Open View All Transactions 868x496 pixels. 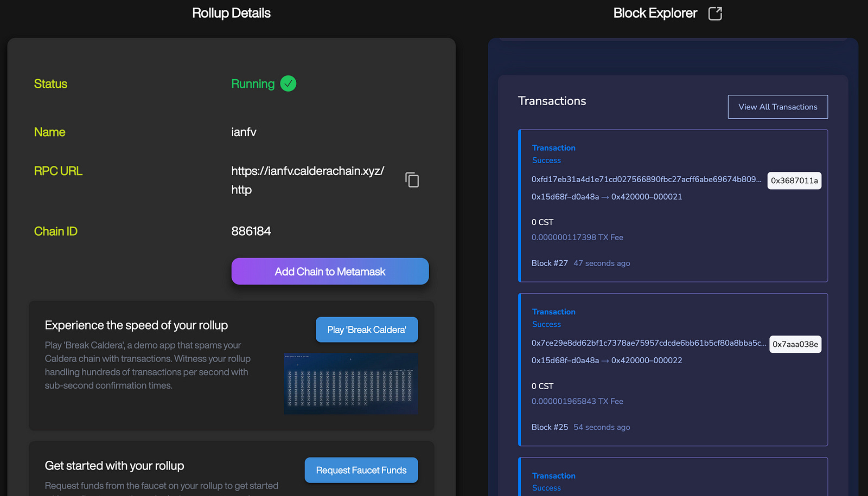777,107
